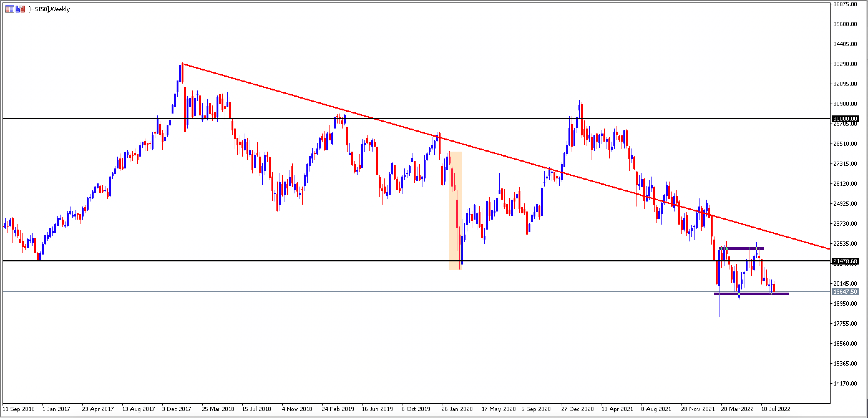Click the 17 May 2020 date label
This screenshot has width=868, height=418.
click(499, 409)
